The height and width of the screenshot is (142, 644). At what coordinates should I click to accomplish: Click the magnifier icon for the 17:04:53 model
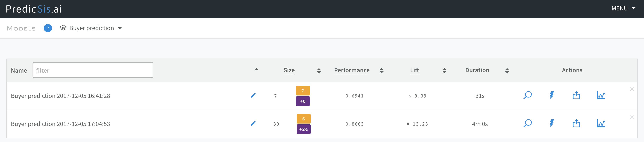(x=527, y=124)
